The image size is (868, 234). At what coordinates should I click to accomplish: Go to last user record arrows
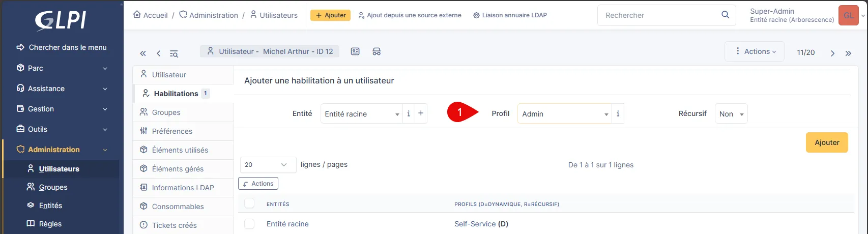pos(848,53)
